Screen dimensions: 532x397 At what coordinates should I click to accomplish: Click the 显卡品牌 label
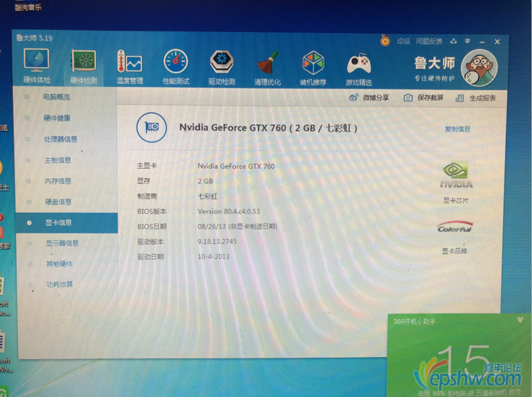tap(454, 251)
